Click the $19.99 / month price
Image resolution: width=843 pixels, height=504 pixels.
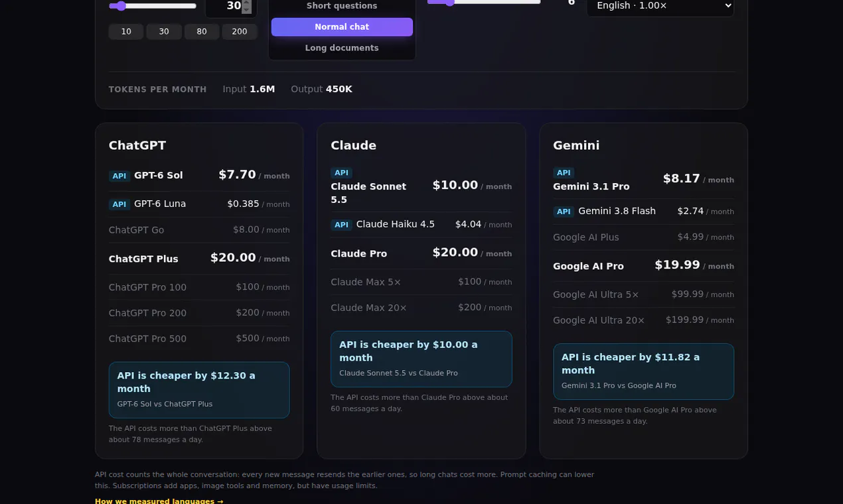pyautogui.click(x=694, y=265)
